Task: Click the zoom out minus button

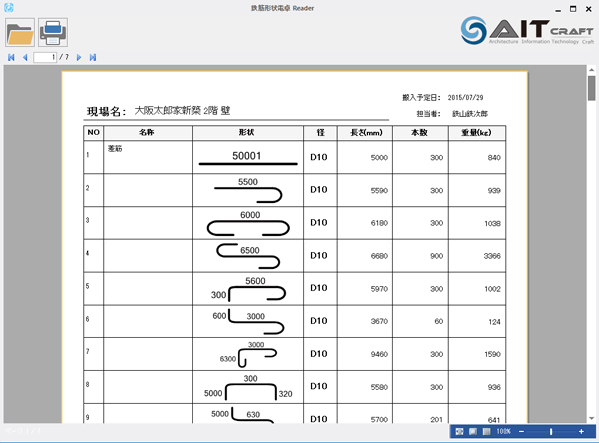Action: [521, 432]
